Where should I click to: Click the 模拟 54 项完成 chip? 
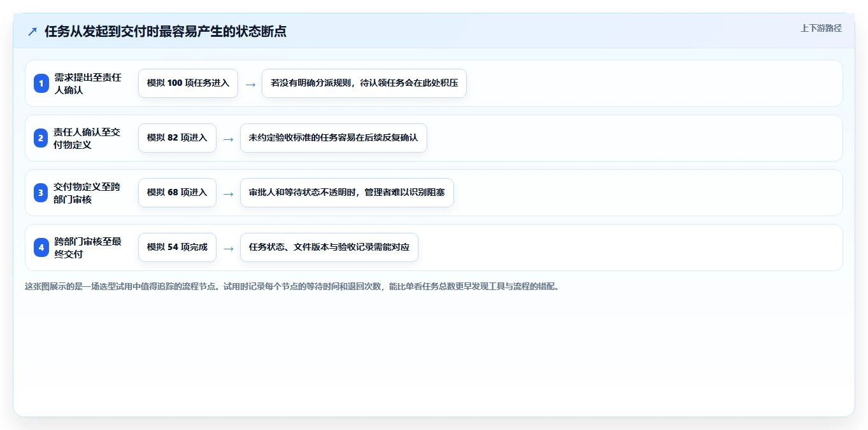click(x=177, y=247)
